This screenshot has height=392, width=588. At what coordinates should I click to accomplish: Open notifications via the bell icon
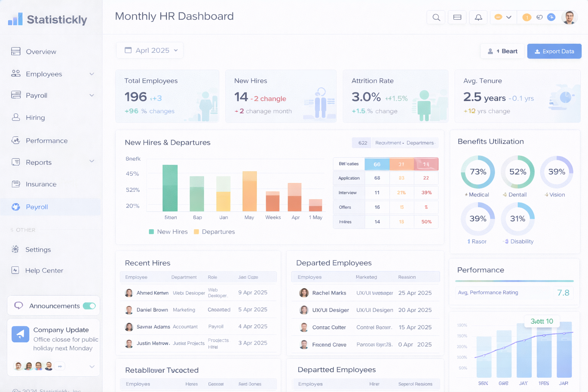tap(478, 17)
